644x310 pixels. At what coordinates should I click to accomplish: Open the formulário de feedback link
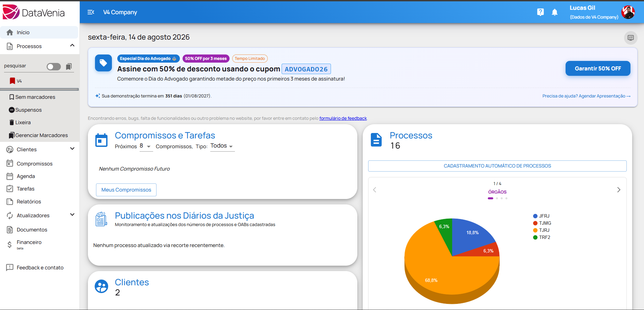(343, 118)
